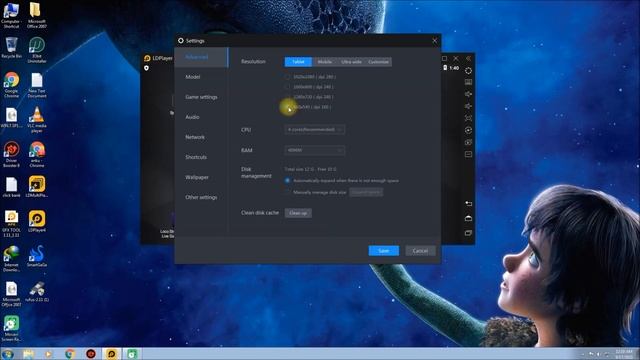Open the RAM size dropdown

[315, 150]
